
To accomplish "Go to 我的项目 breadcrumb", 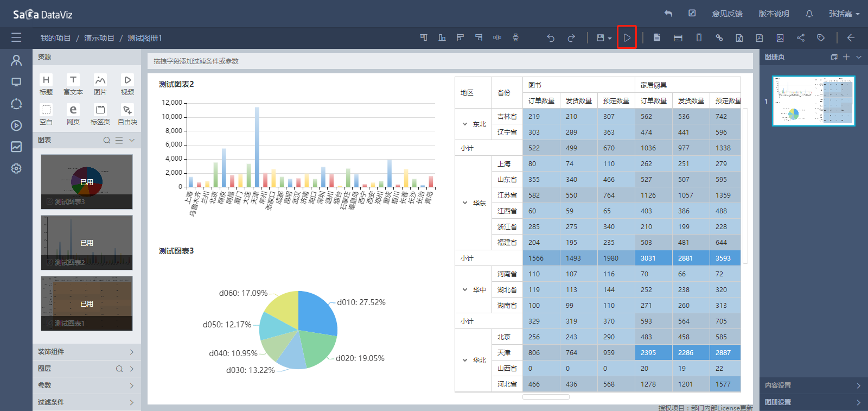I will click(56, 38).
